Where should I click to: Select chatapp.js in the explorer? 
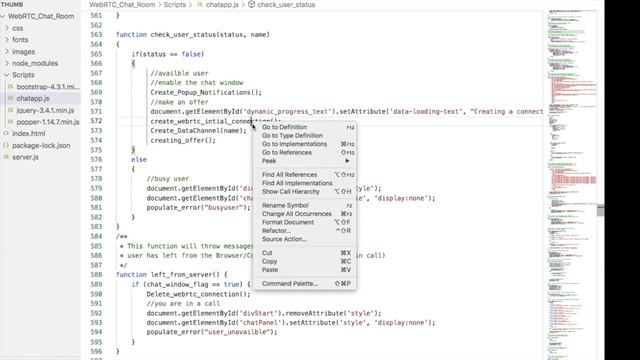click(33, 98)
